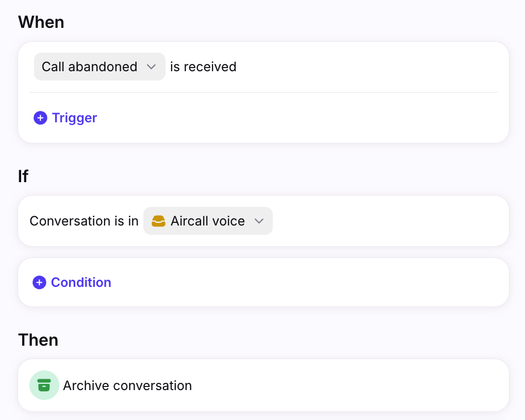Add a new Trigger via the Trigger link
This screenshot has width=525, height=420.
(x=74, y=118)
